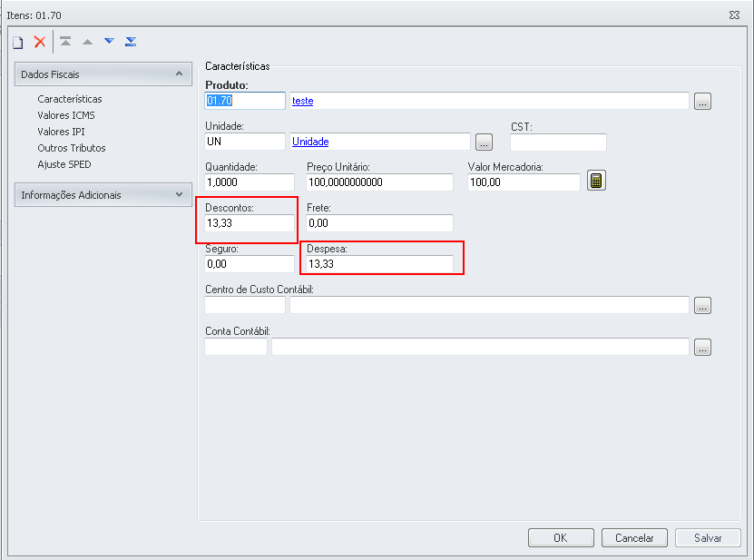754x560 pixels.
Task: Focus the Conta Contábil description field
Action: (x=480, y=347)
